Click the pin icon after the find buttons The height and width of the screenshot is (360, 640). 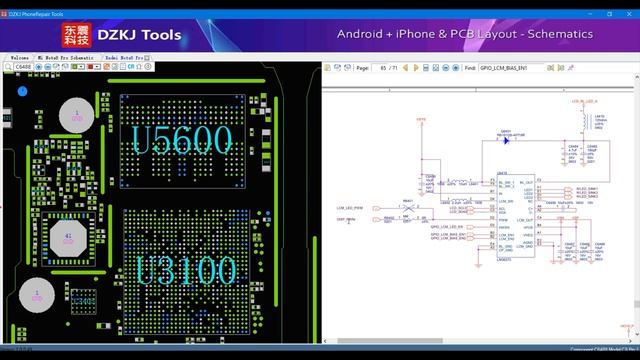571,68
